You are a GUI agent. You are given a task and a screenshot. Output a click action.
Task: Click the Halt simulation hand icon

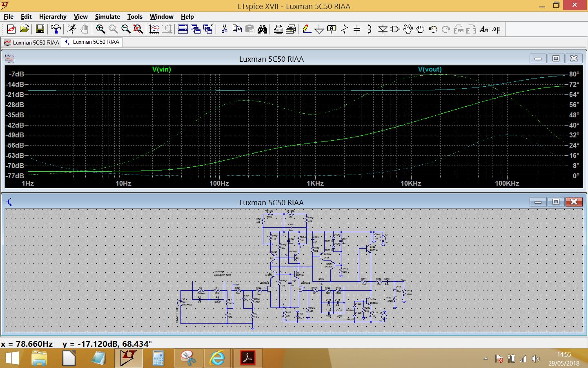tap(84, 29)
